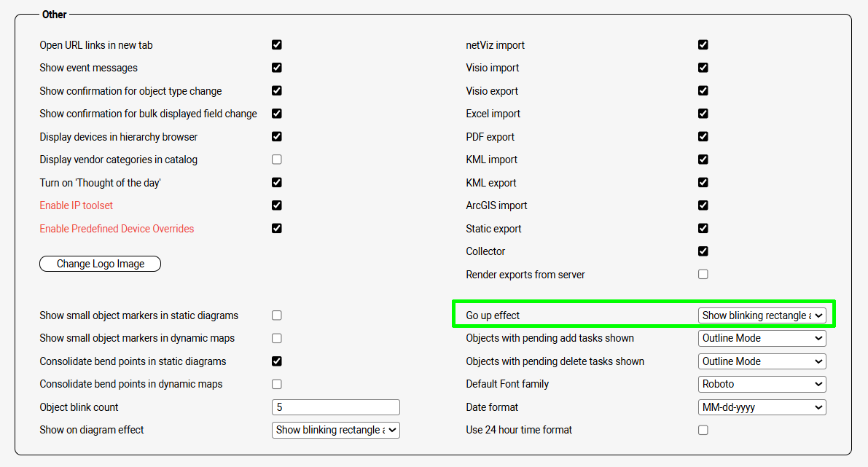The height and width of the screenshot is (467, 868).
Task: Open the Show on diagram effect dropdown
Action: click(335, 430)
